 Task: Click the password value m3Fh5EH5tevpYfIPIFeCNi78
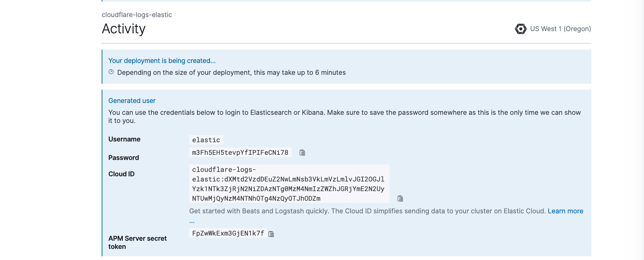tap(240, 152)
